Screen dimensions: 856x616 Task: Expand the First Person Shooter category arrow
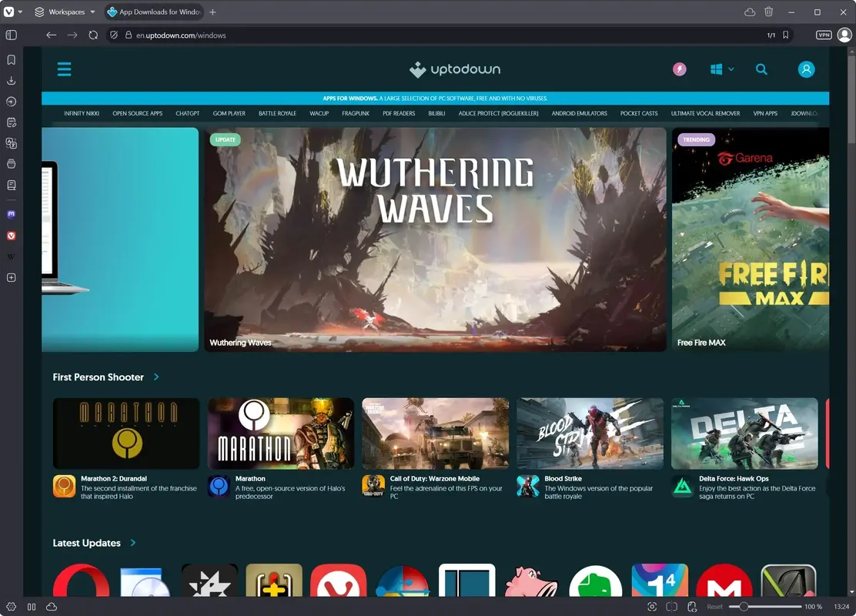tap(156, 377)
